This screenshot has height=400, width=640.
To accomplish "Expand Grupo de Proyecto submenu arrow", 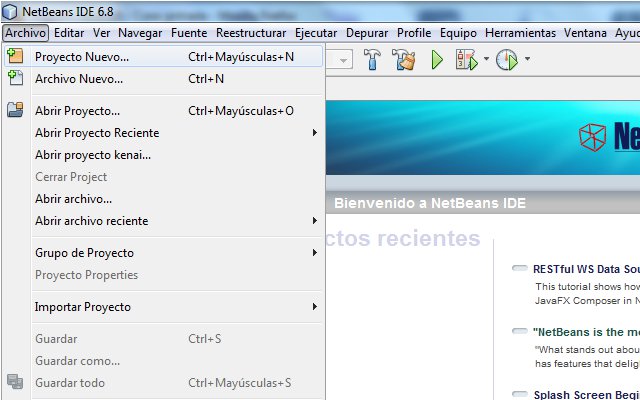I will 315,253.
